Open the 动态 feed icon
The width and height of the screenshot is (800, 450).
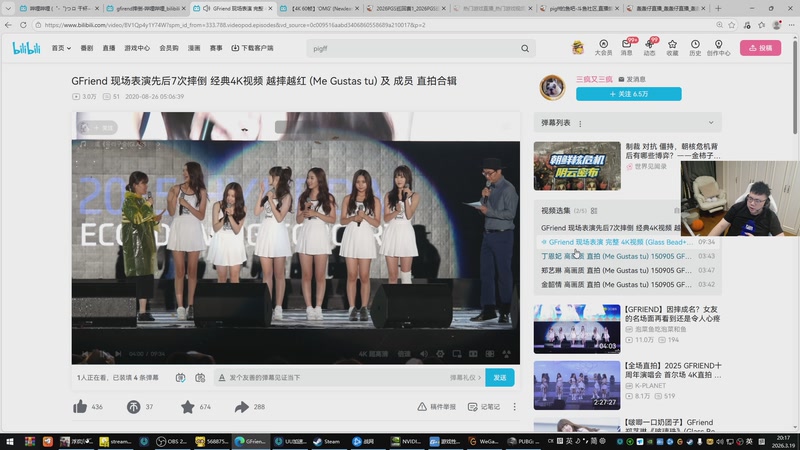pos(649,47)
